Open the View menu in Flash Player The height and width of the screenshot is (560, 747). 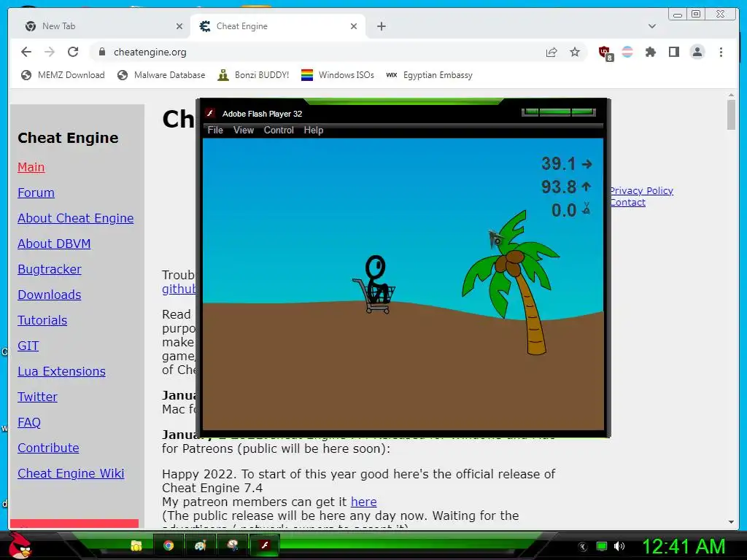click(243, 130)
